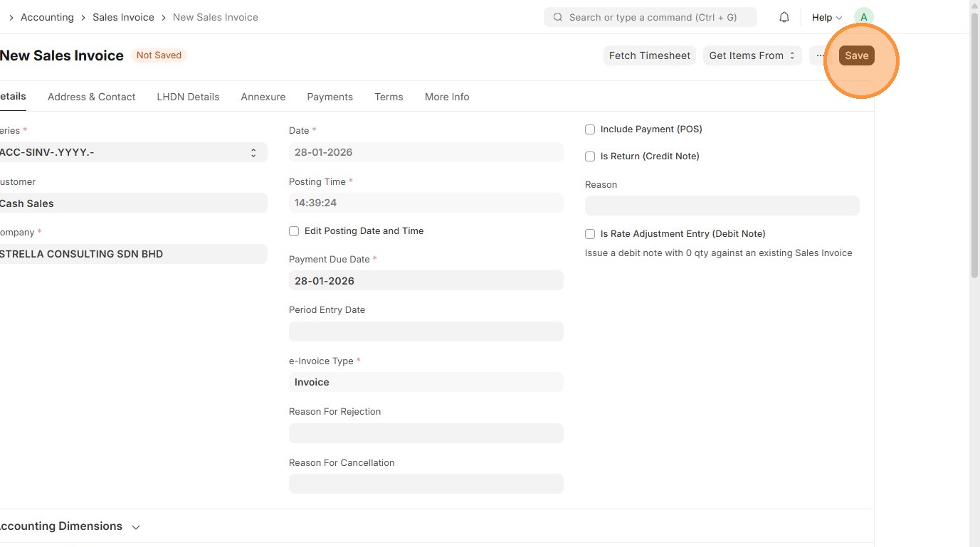Click the e-Invoice Type field
The height and width of the screenshot is (547, 980).
point(426,382)
